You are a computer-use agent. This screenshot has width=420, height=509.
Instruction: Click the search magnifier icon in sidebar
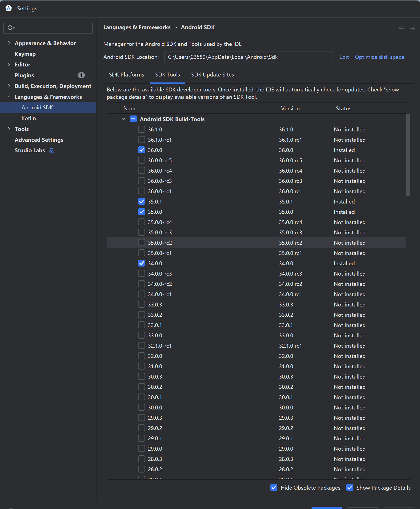pos(11,28)
